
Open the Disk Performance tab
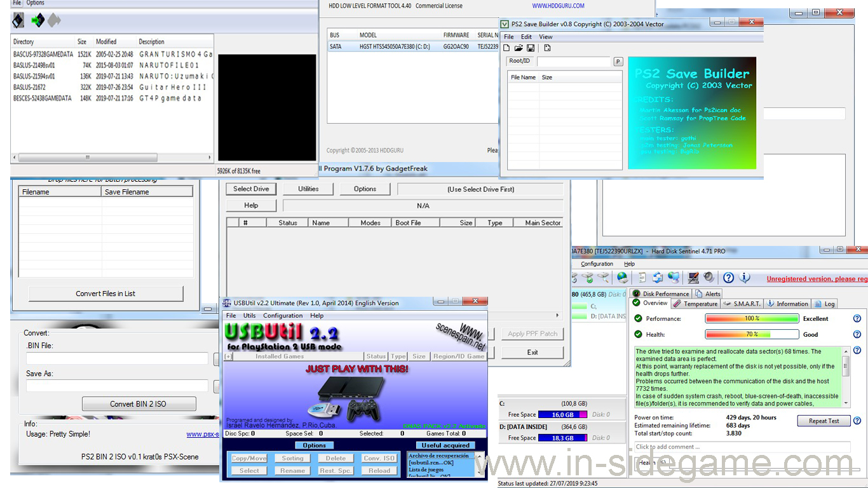[660, 294]
